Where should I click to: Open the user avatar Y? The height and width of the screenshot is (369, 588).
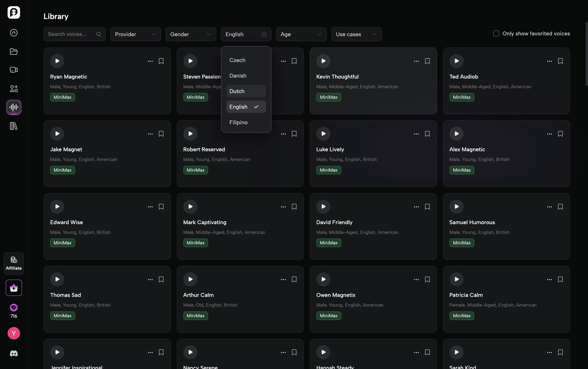click(14, 333)
